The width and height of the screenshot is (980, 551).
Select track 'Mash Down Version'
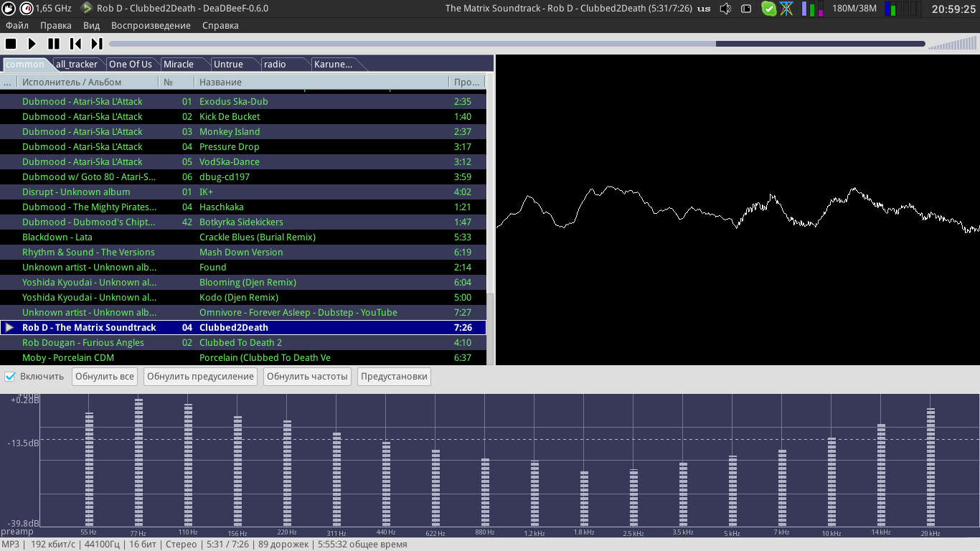243,252
